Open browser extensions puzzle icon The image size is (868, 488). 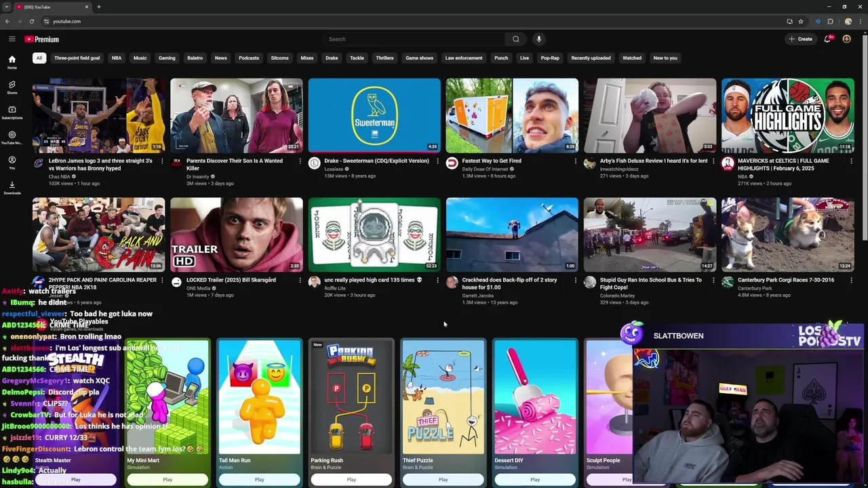[x=830, y=21]
